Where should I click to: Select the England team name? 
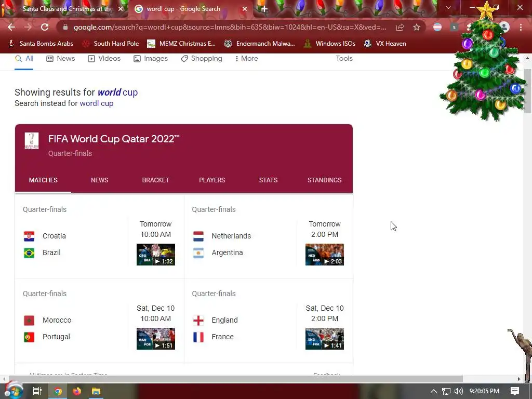click(224, 320)
